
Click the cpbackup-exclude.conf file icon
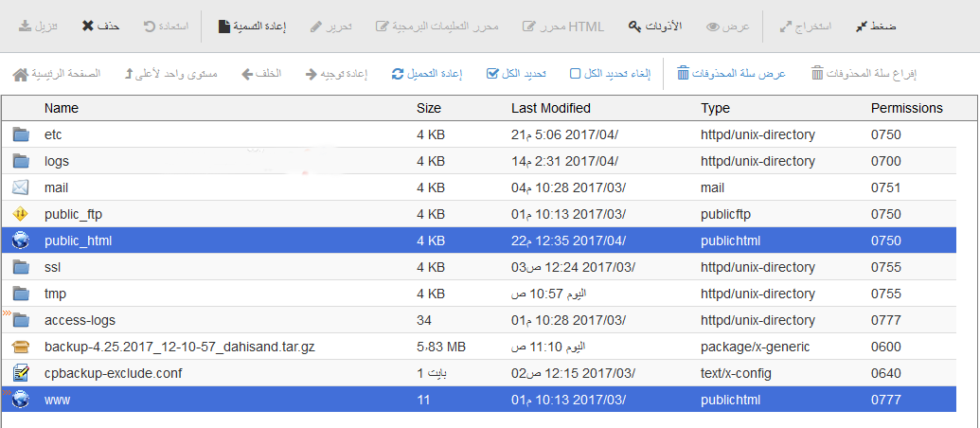pyautogui.click(x=21, y=373)
